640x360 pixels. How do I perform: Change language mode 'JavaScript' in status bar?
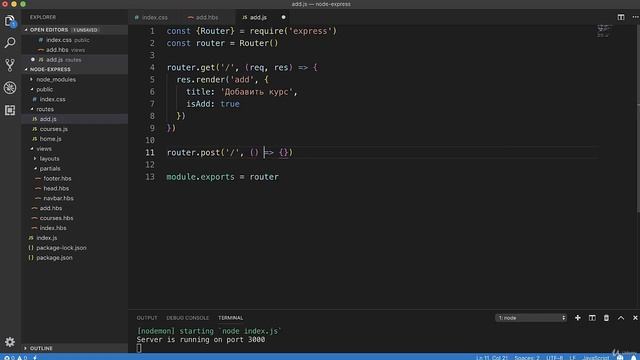tap(596, 358)
